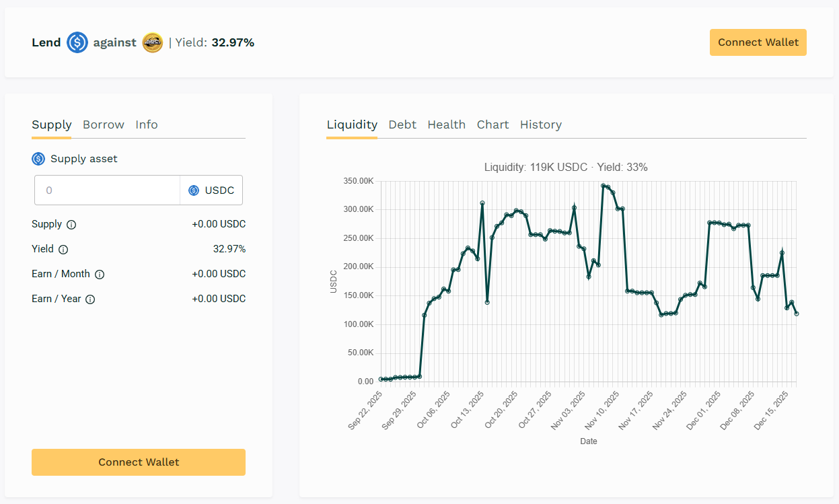Focus the supply amount input field
839x504 pixels.
click(108, 190)
